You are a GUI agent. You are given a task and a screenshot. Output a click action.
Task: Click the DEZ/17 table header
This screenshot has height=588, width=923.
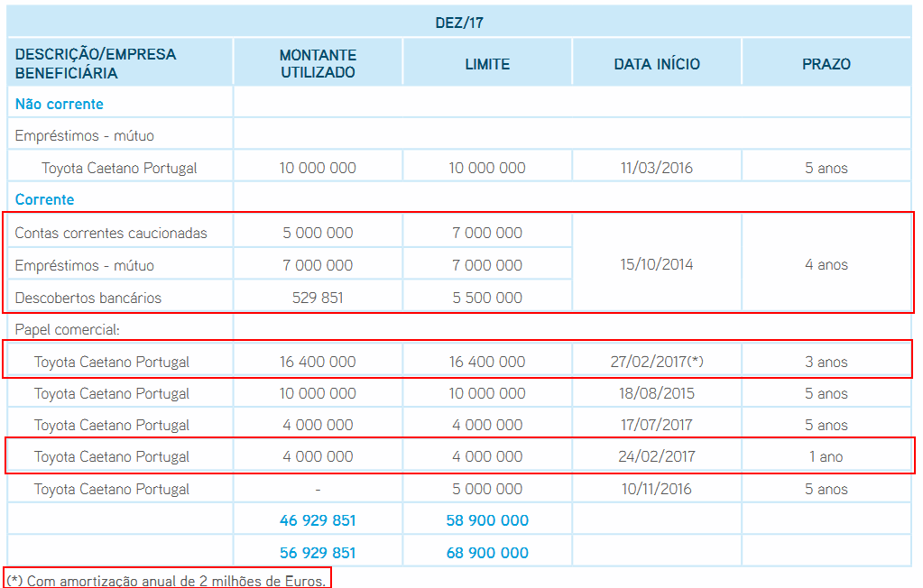coord(459,23)
